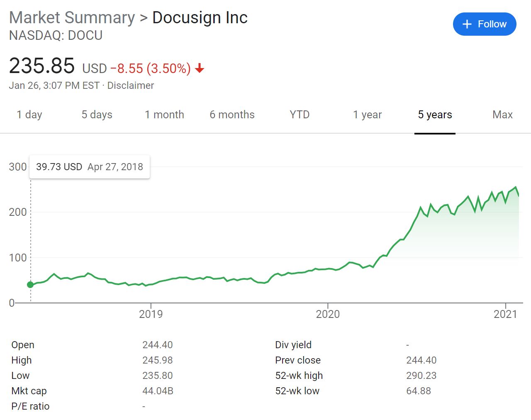The width and height of the screenshot is (531, 420).
Task: Select the YTD time range
Action: tap(299, 115)
